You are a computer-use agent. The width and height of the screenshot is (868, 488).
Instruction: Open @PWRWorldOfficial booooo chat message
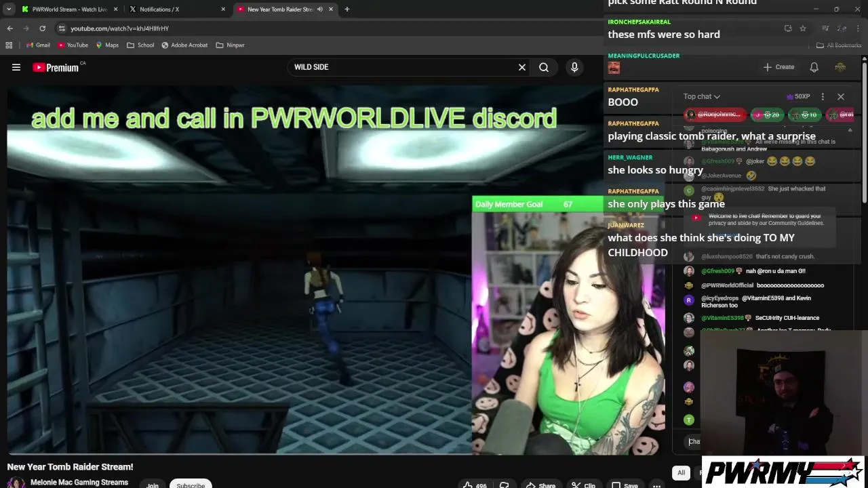762,285
